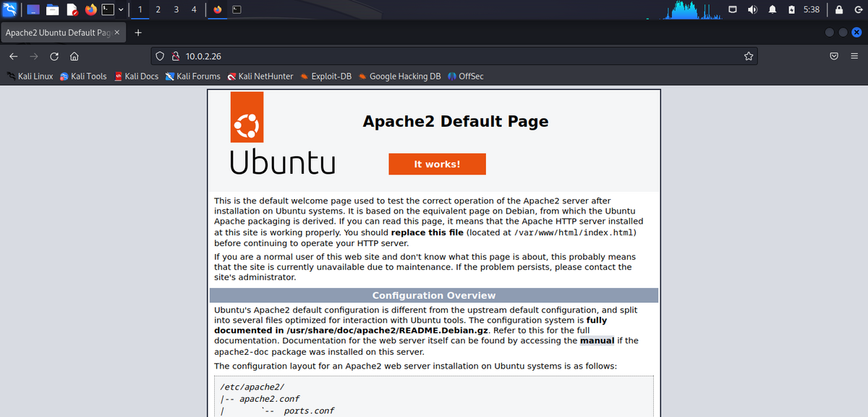Viewport: 868px width, 417px height.
Task: Open the Firefox hamburger application menu
Action: (854, 56)
